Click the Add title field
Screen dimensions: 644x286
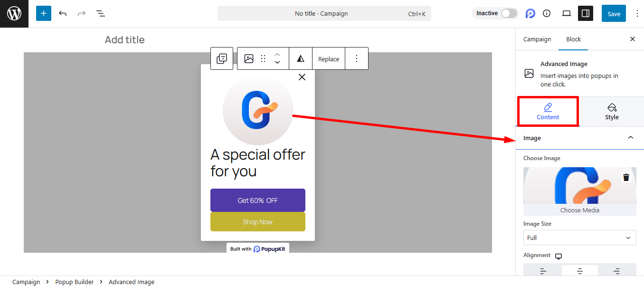[x=124, y=39]
